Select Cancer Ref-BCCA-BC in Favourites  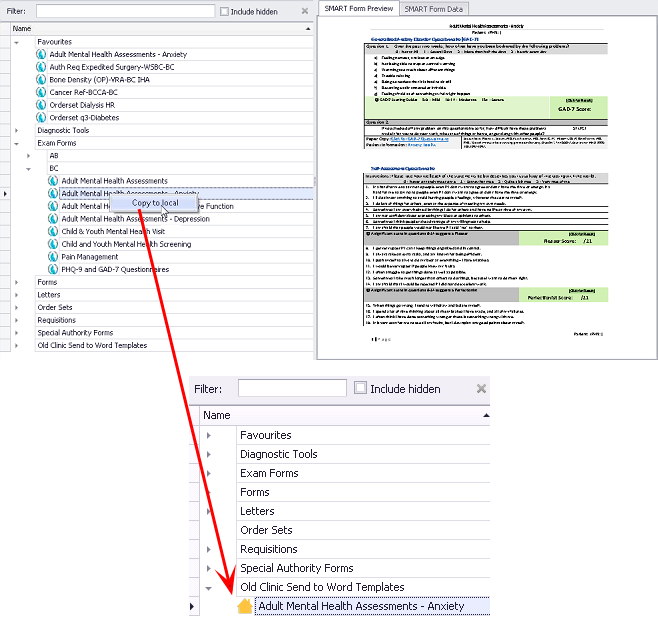pos(84,92)
